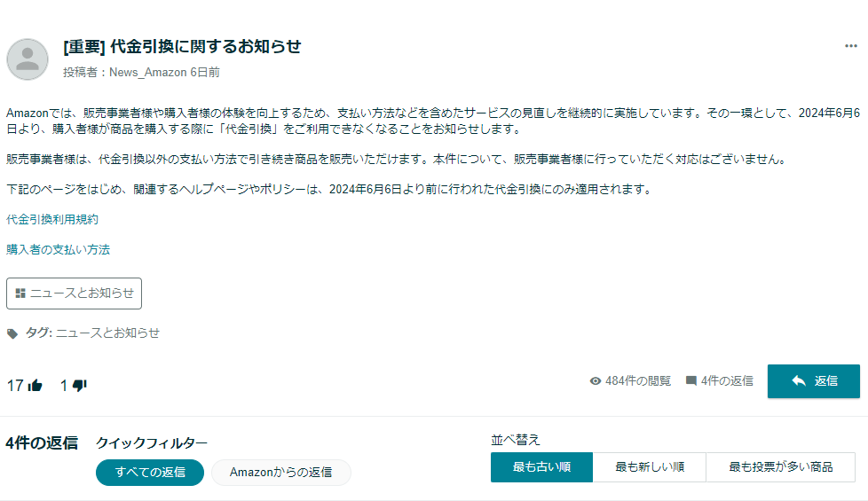The width and height of the screenshot is (868, 501).
Task: Open the three-dot post options menu
Action: (851, 46)
